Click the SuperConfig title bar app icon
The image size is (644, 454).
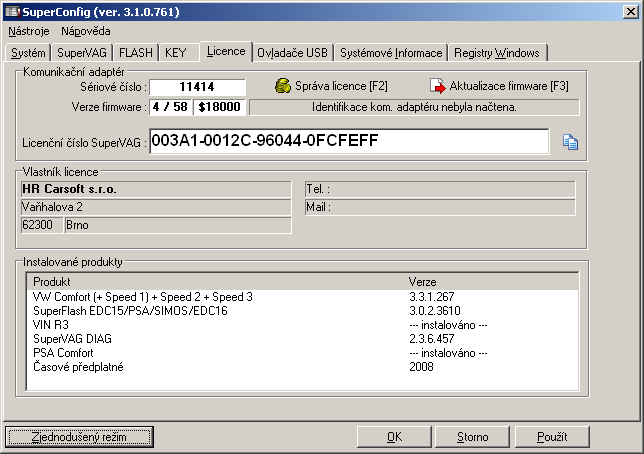point(12,12)
